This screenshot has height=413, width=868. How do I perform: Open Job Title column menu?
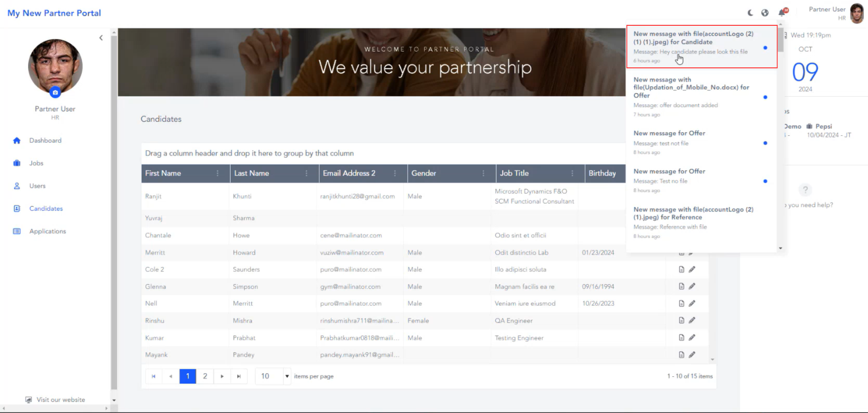pyautogui.click(x=572, y=173)
